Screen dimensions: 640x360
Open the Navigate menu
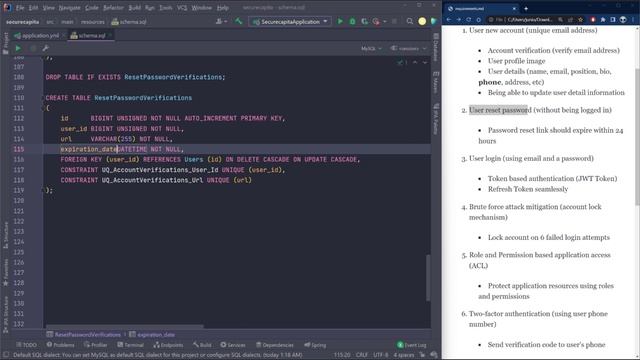tap(69, 7)
